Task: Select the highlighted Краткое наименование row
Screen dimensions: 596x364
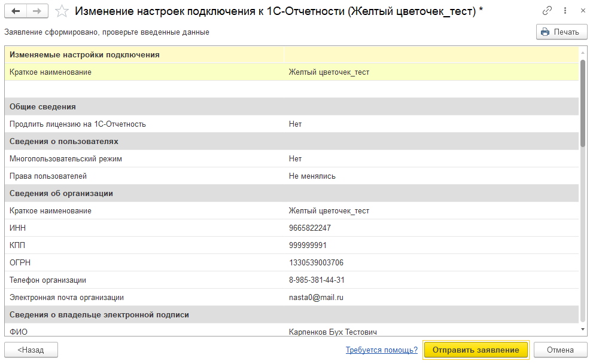Action: coord(144,72)
